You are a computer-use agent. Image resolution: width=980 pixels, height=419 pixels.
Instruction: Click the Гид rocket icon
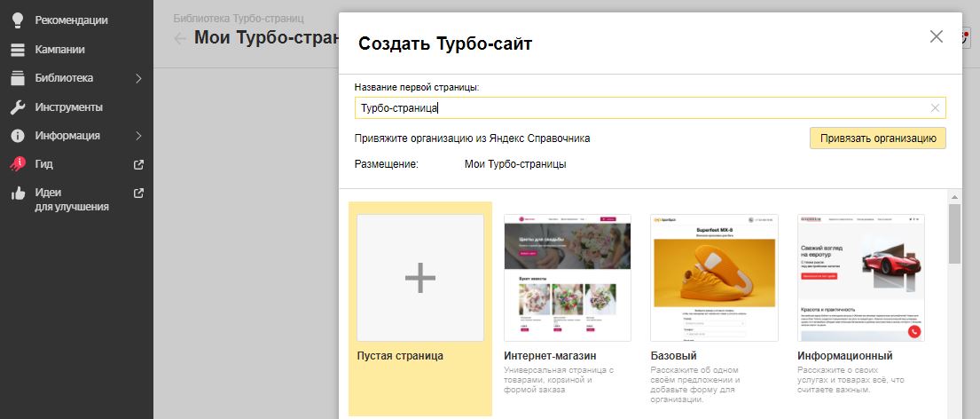17,164
